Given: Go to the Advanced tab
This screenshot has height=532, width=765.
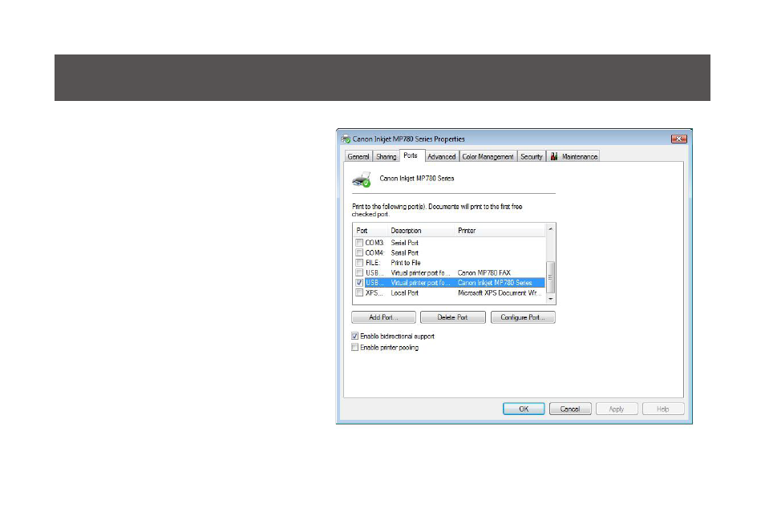Looking at the screenshot, I should pyautogui.click(x=442, y=156).
